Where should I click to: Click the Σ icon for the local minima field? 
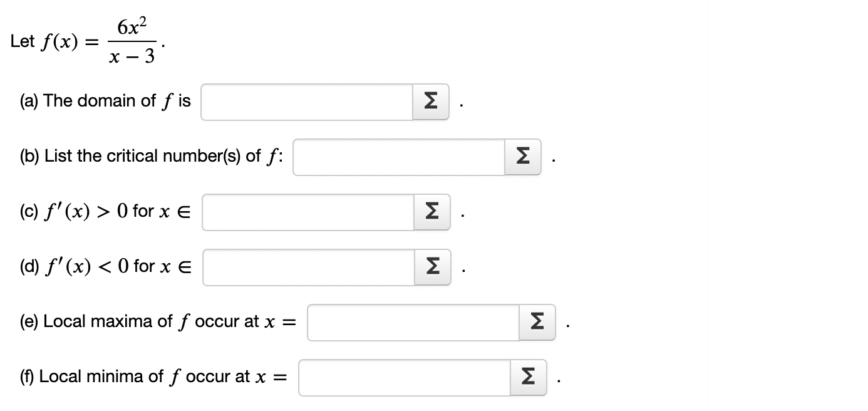pos(528,377)
